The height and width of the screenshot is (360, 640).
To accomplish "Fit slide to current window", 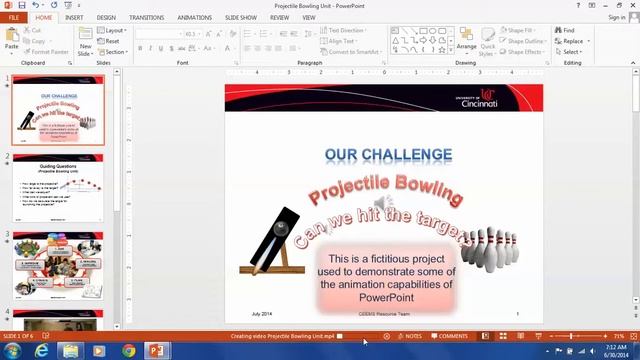I will [633, 336].
